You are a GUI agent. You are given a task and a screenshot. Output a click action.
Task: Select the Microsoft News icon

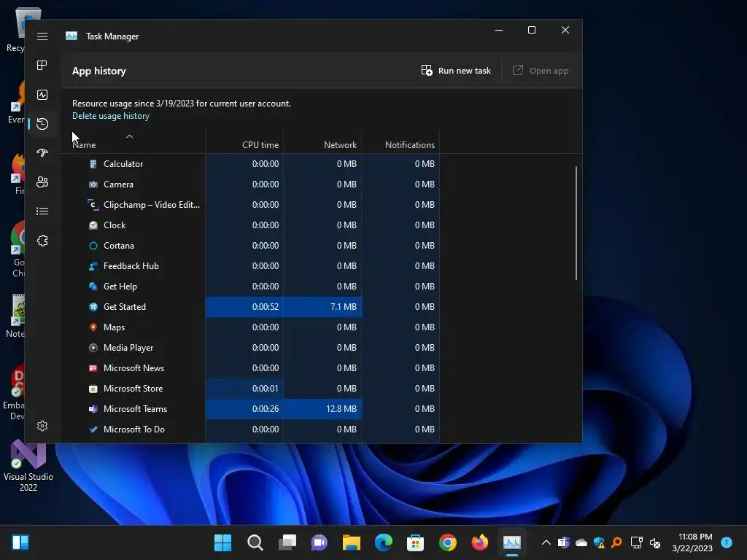click(x=93, y=368)
